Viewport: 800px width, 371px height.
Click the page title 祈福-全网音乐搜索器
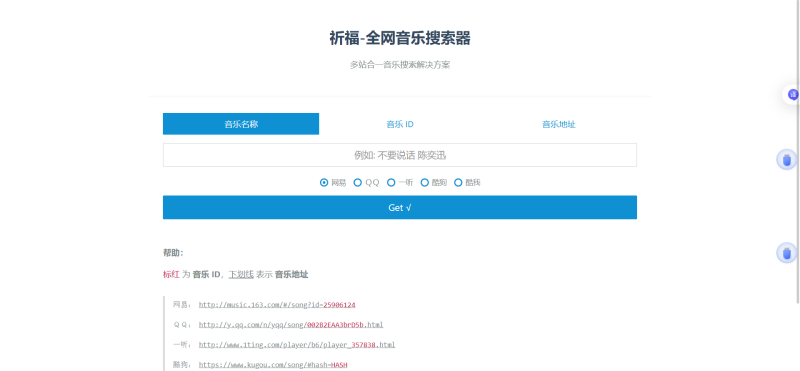point(399,38)
